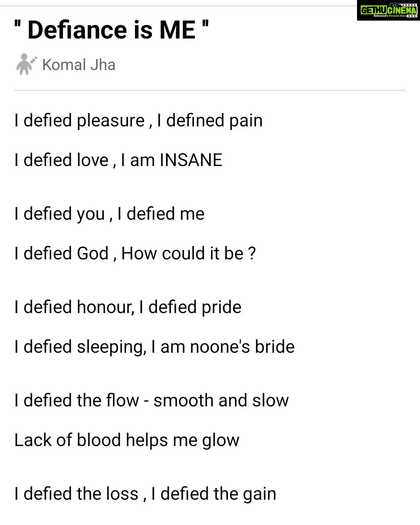Click the line "I defied you, I defied me"
Screen dimensions: 420x525
point(109,214)
